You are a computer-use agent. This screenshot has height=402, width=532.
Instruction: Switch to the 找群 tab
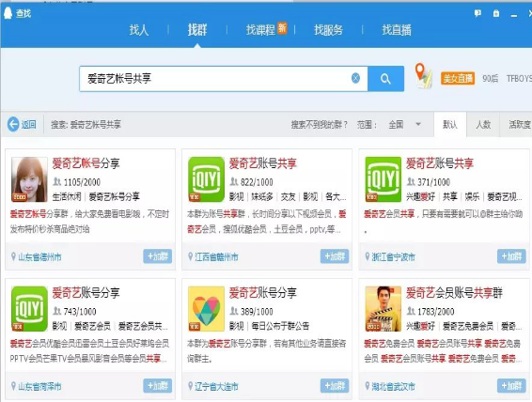[197, 30]
